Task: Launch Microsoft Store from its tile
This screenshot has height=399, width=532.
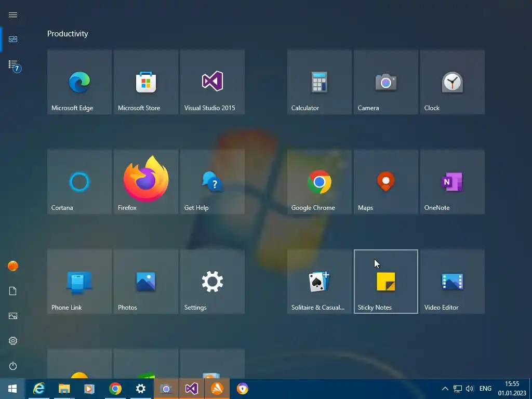Action: [x=146, y=82]
